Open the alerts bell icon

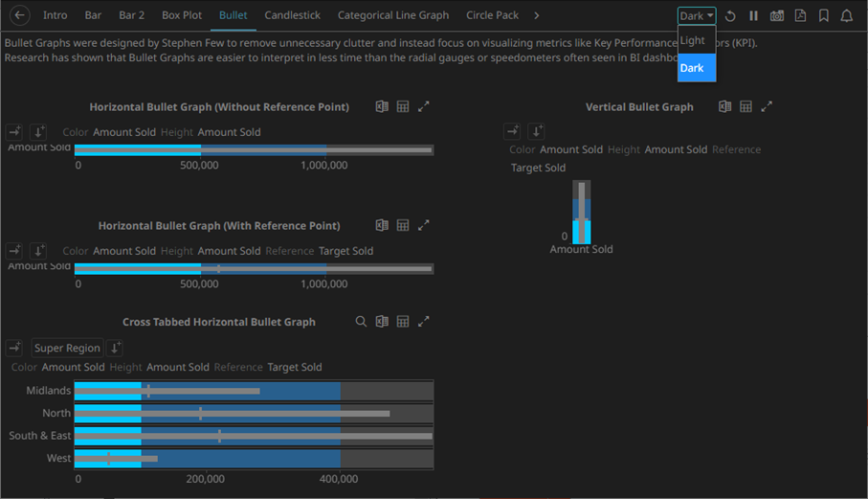[x=847, y=16]
